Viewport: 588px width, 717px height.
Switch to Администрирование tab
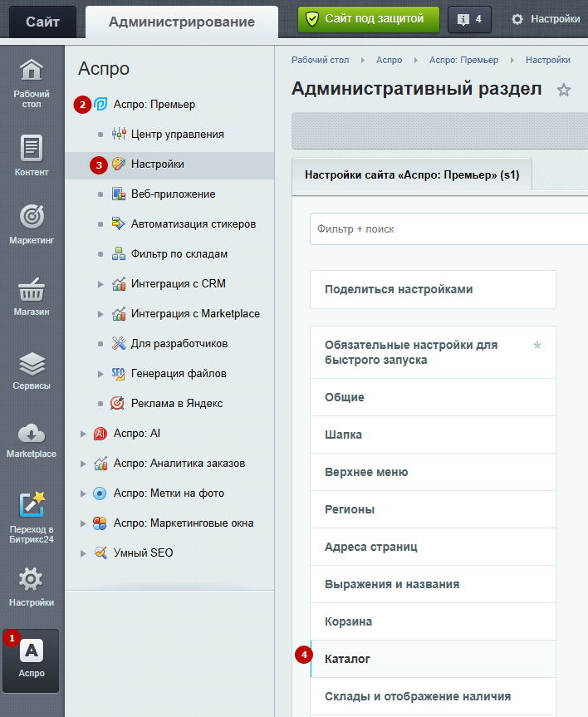[182, 22]
